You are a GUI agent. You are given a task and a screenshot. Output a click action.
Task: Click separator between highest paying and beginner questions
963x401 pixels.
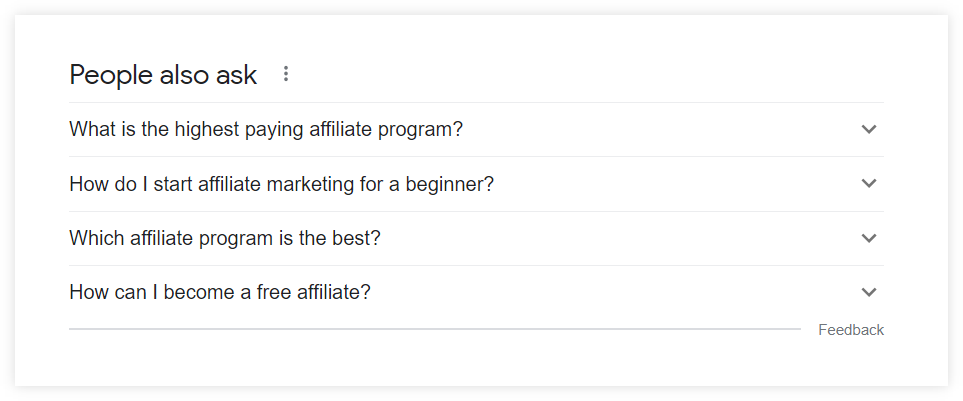[x=476, y=156]
